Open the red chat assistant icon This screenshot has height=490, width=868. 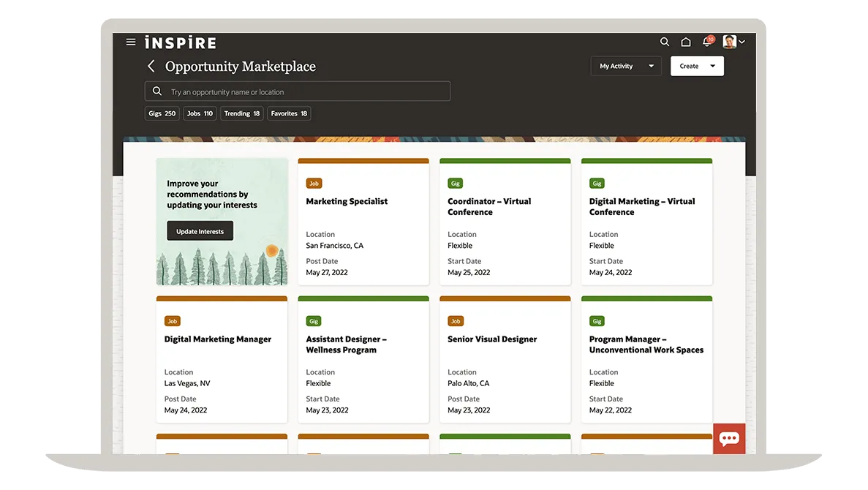pos(729,439)
